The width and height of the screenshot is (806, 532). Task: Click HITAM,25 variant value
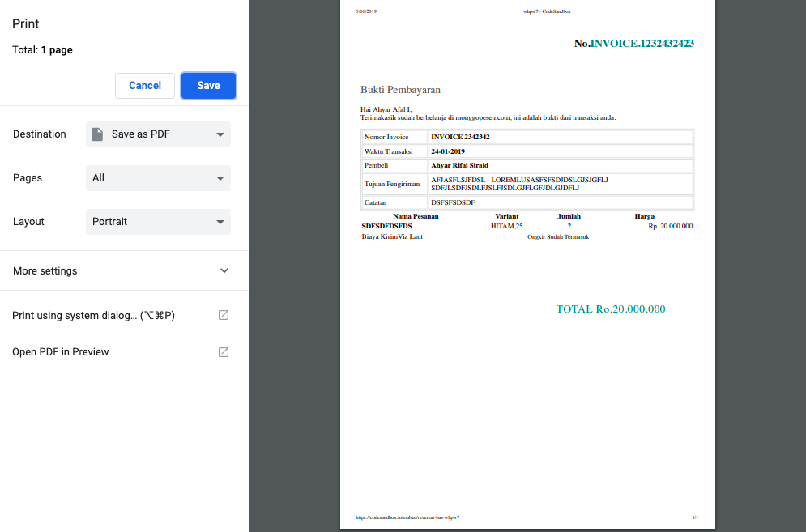pos(507,226)
